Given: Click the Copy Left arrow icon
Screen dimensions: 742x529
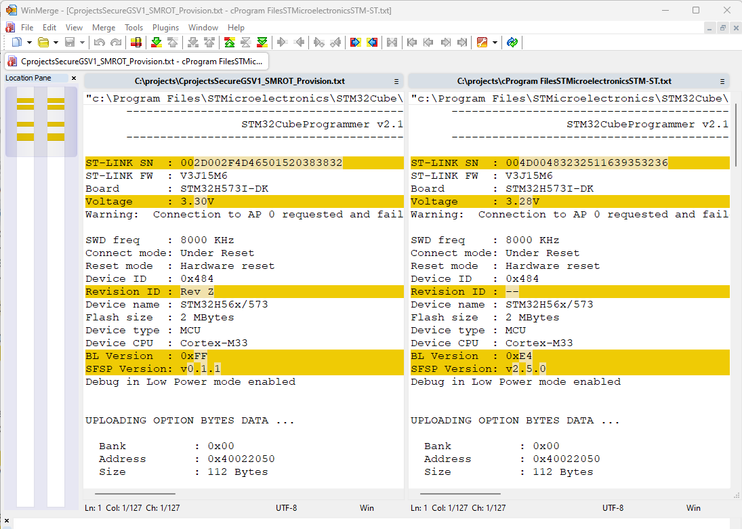Looking at the screenshot, I should pos(299,43).
